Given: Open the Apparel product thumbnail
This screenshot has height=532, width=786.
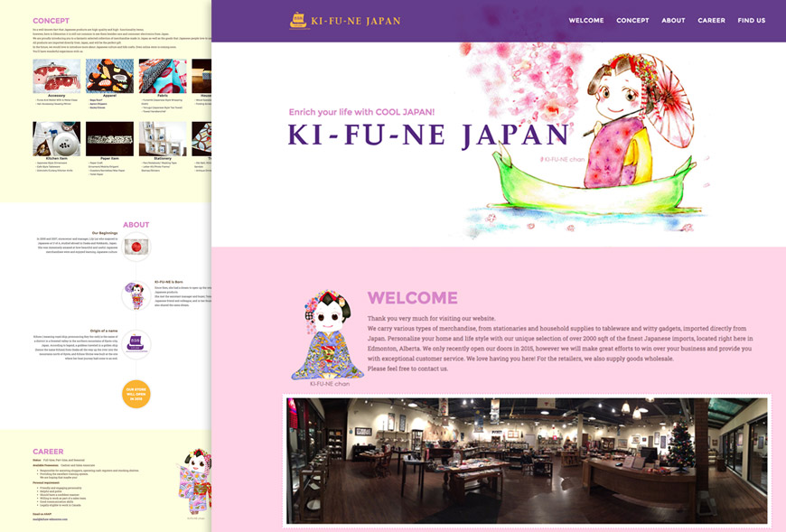Looking at the screenshot, I should 109,76.
